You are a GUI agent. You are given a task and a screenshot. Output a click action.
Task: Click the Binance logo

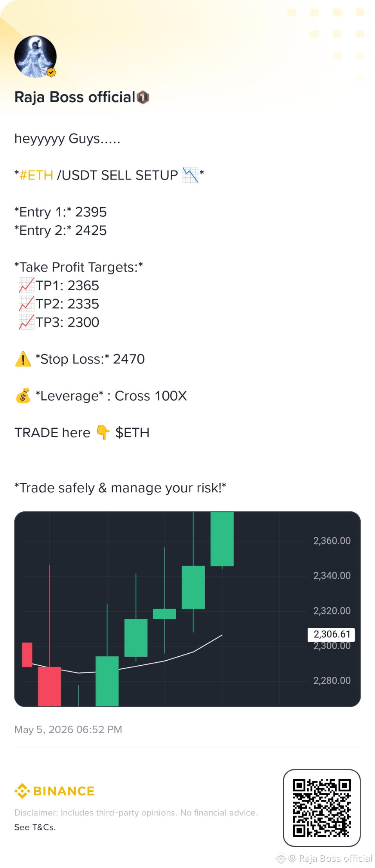click(x=54, y=791)
